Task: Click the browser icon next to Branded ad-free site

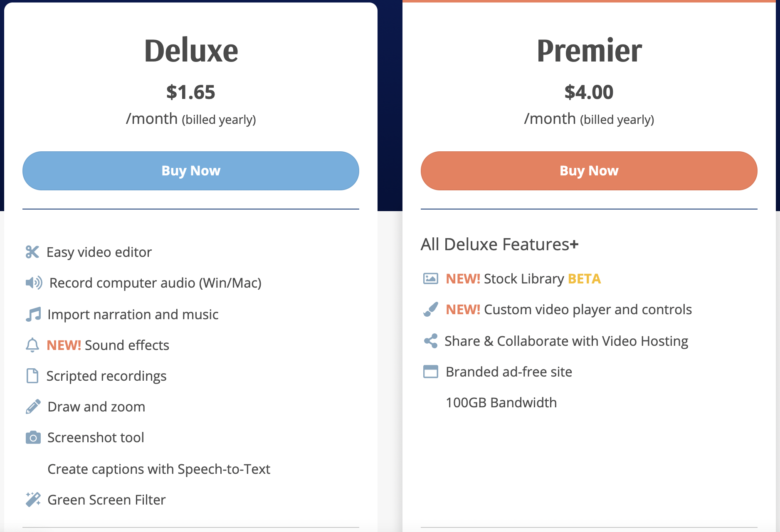Action: pyautogui.click(x=431, y=372)
